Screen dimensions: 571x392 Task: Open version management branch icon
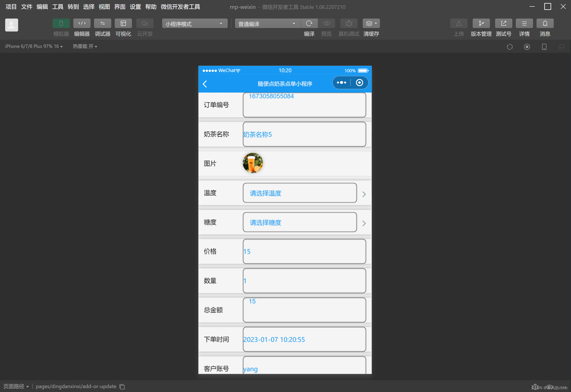click(481, 23)
